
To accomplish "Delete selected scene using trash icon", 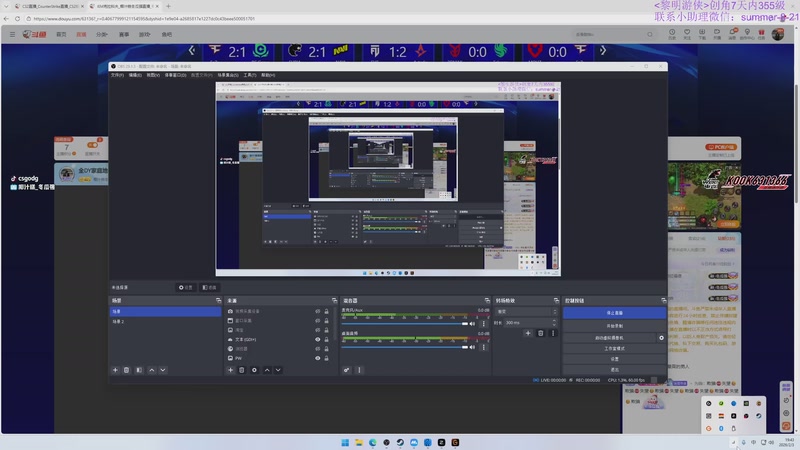I will pos(127,370).
